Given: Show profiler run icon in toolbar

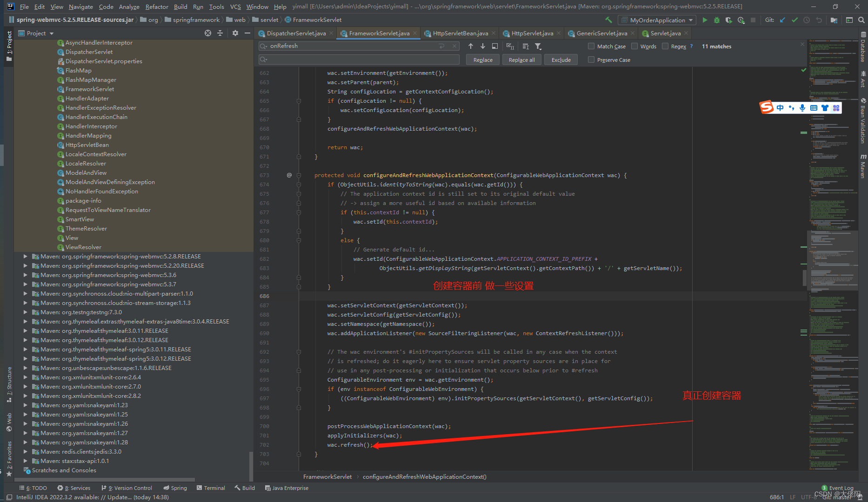Looking at the screenshot, I should point(741,20).
